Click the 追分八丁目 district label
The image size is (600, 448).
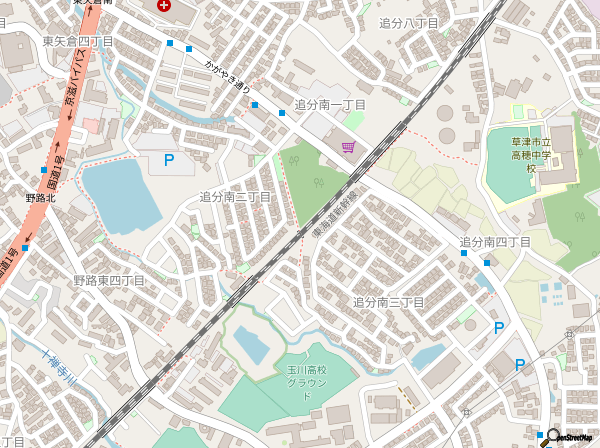pyautogui.click(x=408, y=23)
